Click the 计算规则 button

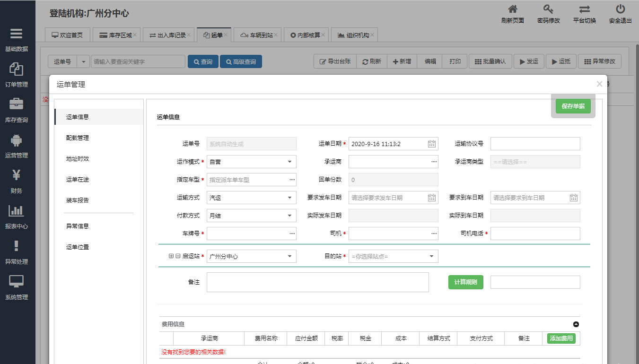(465, 282)
